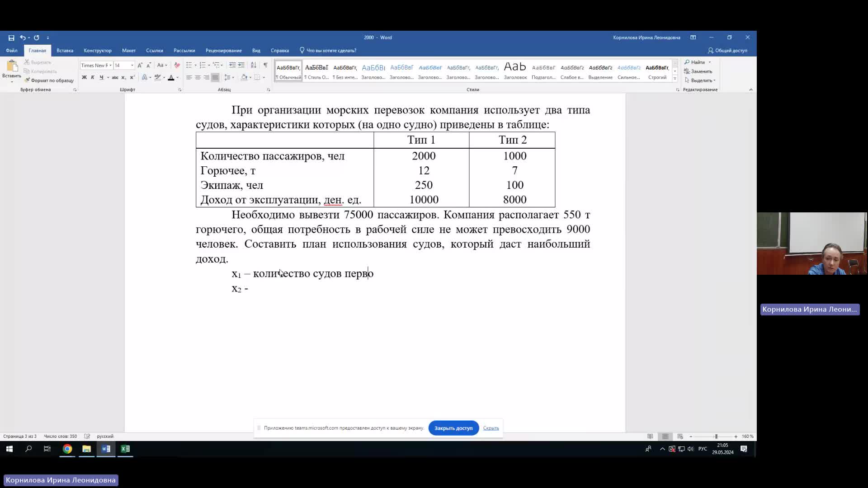The height and width of the screenshot is (488, 868).
Task: Click the 'Скрыть' link in the sharing bar
Action: pyautogui.click(x=491, y=428)
